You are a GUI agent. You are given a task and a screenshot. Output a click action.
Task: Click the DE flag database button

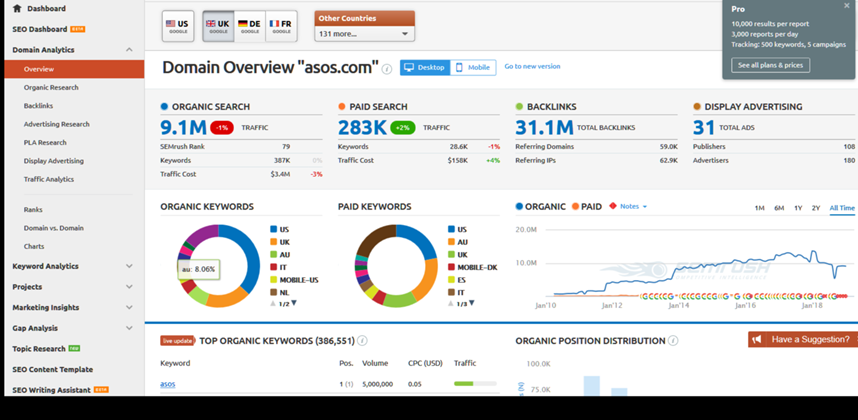click(250, 26)
